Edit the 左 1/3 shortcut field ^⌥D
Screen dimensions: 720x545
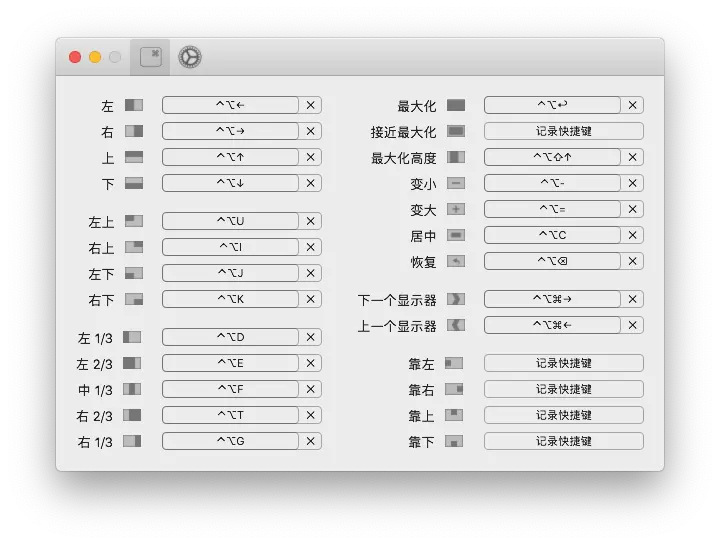click(230, 337)
